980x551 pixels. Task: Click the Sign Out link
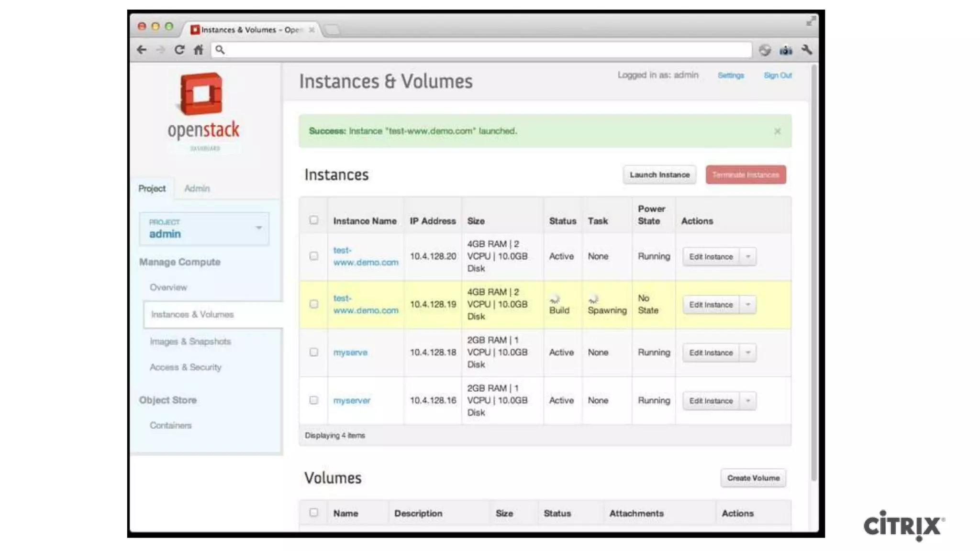pos(778,76)
